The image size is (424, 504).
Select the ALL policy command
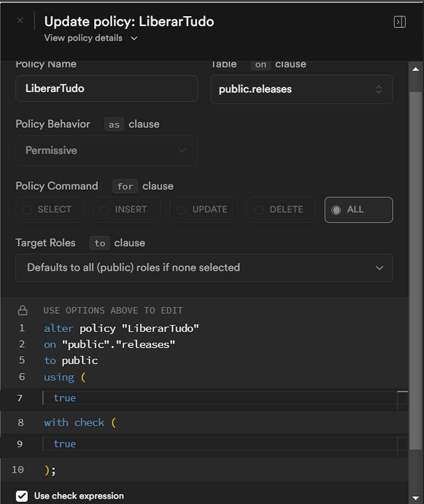pos(358,210)
